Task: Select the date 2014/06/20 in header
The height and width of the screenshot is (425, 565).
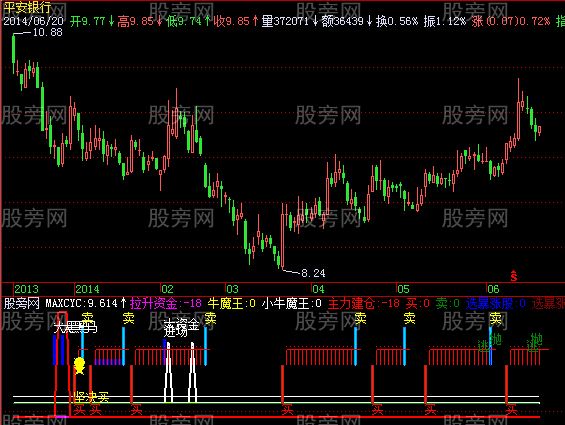Action: tap(34, 21)
